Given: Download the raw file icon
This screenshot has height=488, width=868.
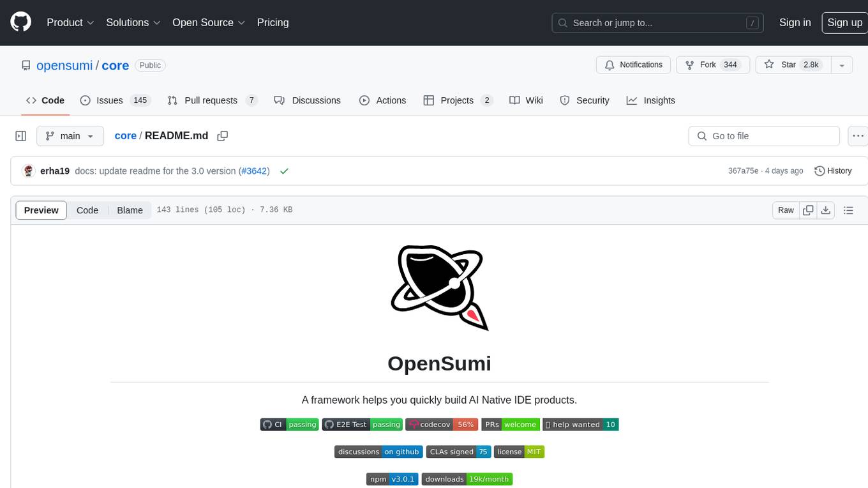Looking at the screenshot, I should (826, 210).
